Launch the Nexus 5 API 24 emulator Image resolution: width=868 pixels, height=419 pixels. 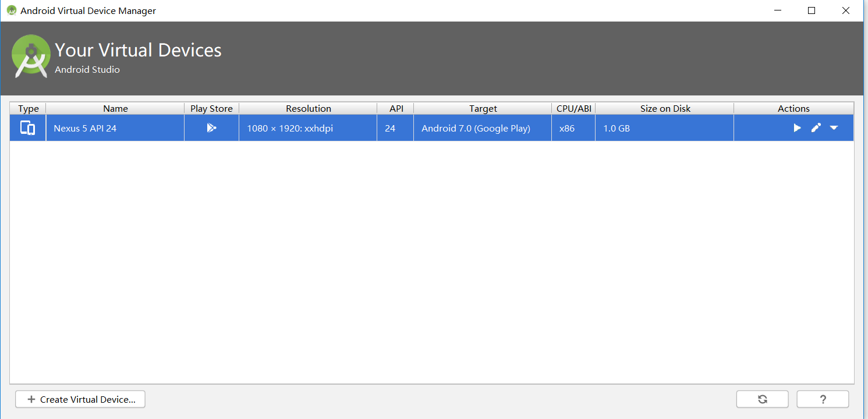(x=797, y=128)
